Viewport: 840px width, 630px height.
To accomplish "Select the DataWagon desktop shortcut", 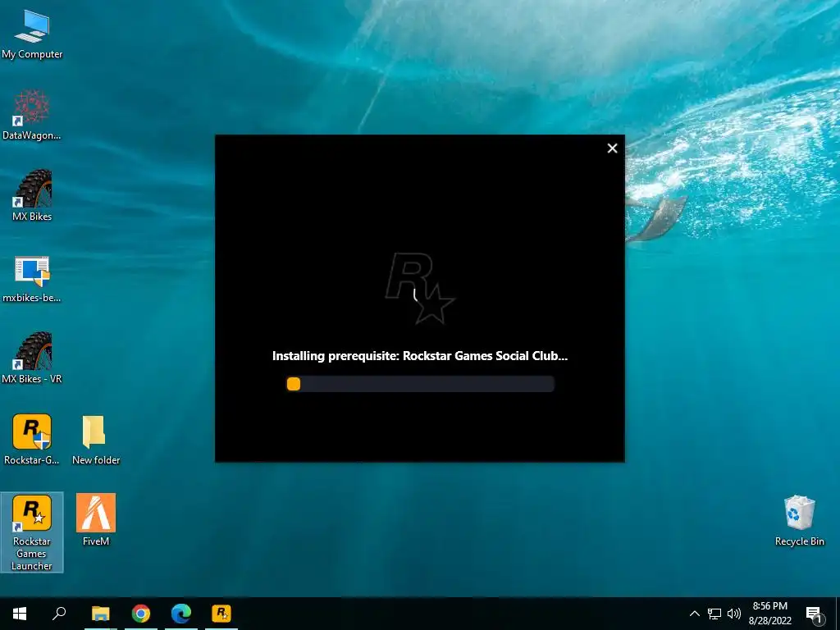I will tap(32, 115).
